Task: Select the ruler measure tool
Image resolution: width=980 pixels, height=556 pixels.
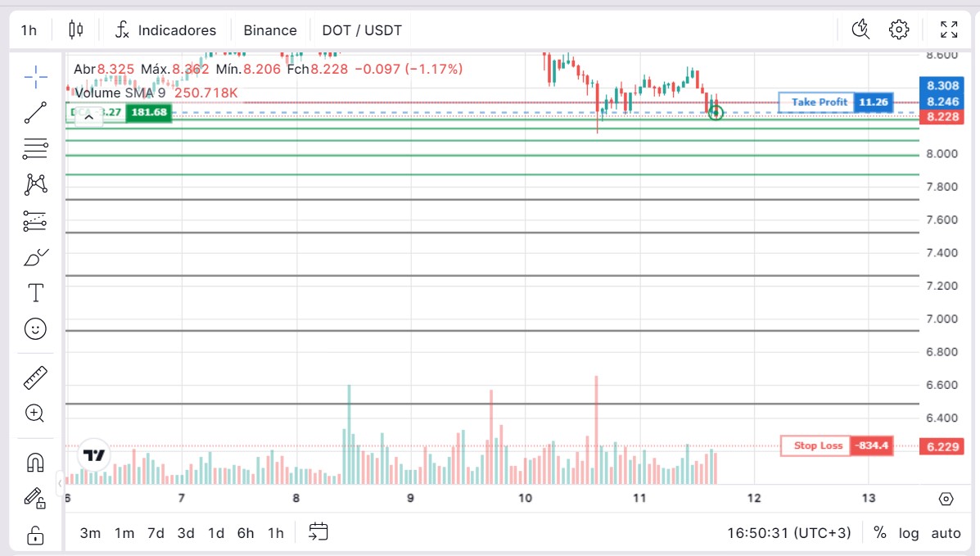Action: tap(35, 377)
